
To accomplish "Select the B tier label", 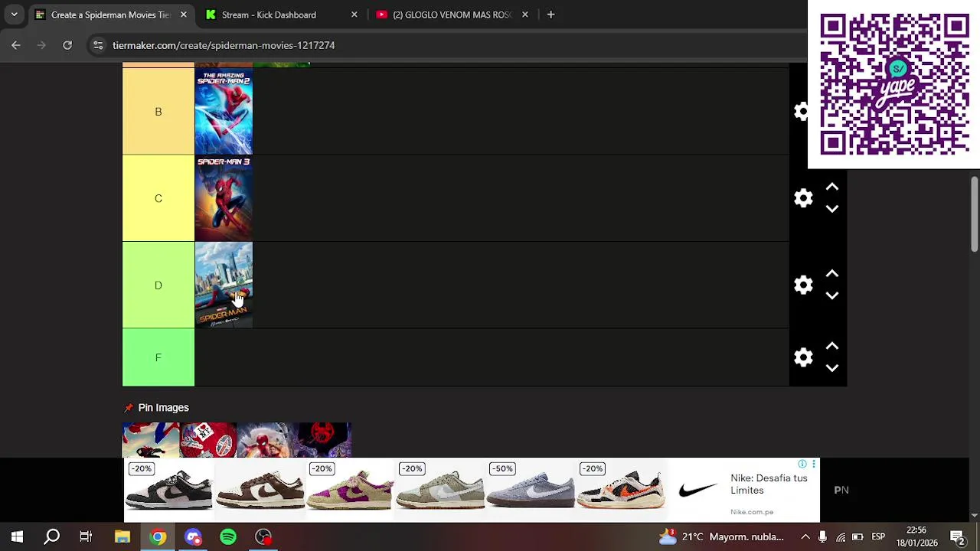I will [x=158, y=112].
